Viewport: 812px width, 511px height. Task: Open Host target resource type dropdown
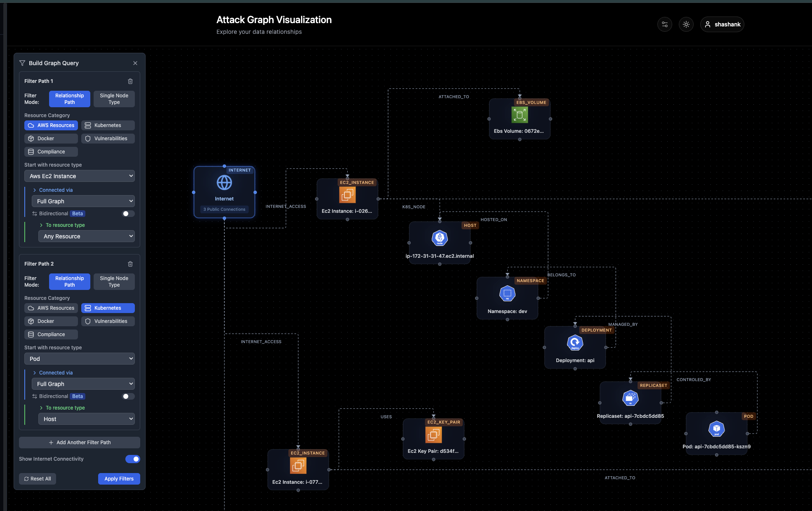[x=87, y=419]
